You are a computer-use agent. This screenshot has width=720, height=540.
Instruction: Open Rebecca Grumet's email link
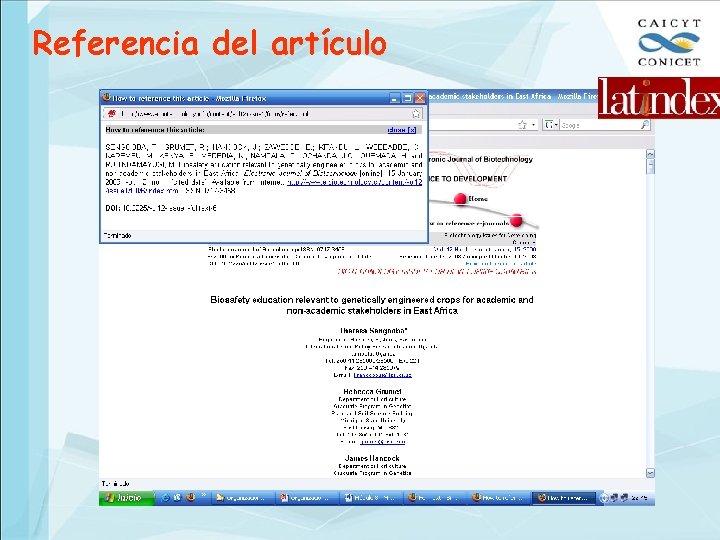tap(382, 442)
